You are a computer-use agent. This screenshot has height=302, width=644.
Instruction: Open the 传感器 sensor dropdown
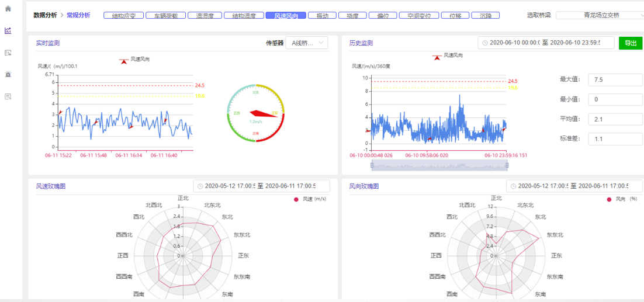click(307, 43)
